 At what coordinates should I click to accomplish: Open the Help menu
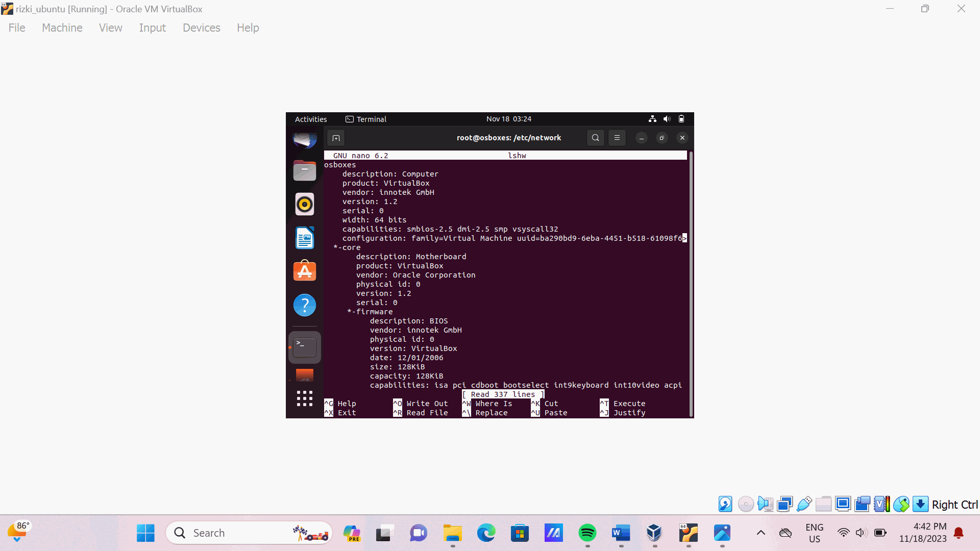tap(248, 28)
